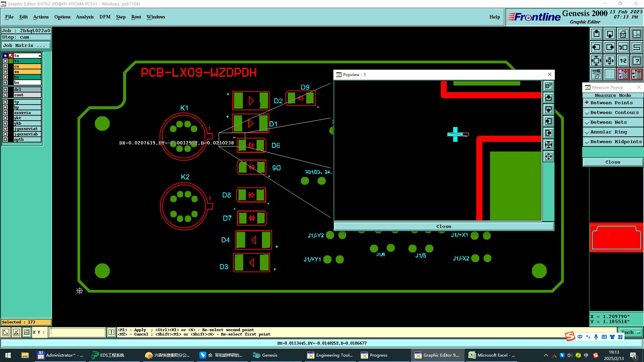Toggle visibility checkbox for layer tp

tap(5, 102)
